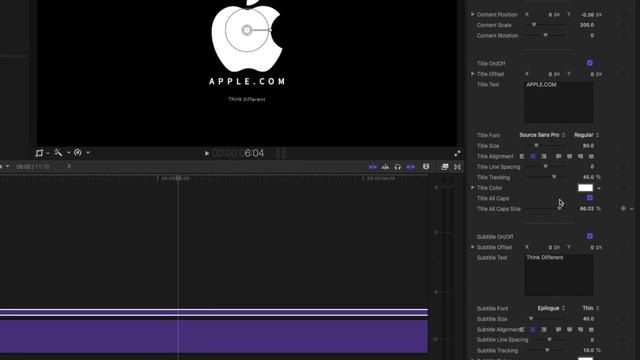Click the Subtitle Text field Think Different
The image size is (640, 360).
(x=559, y=275)
